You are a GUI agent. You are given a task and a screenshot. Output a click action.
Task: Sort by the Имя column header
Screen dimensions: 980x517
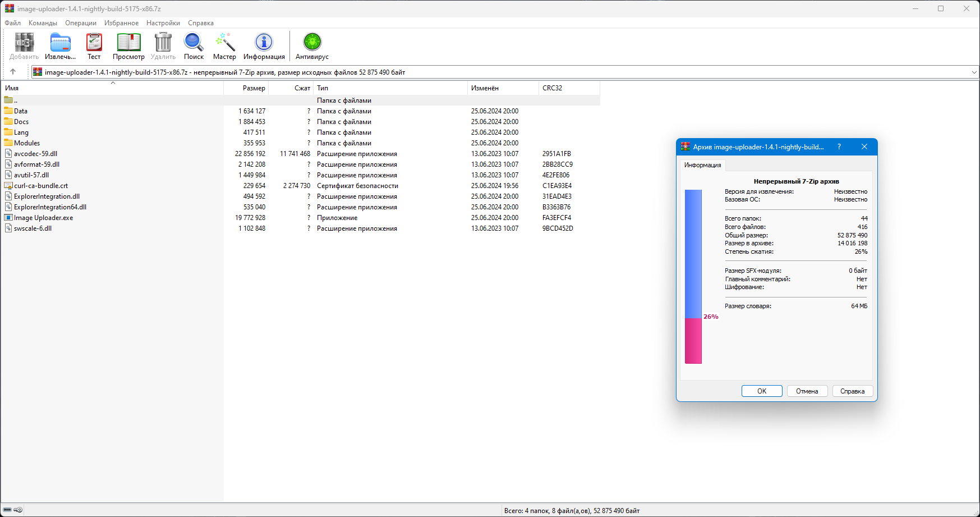pos(112,88)
